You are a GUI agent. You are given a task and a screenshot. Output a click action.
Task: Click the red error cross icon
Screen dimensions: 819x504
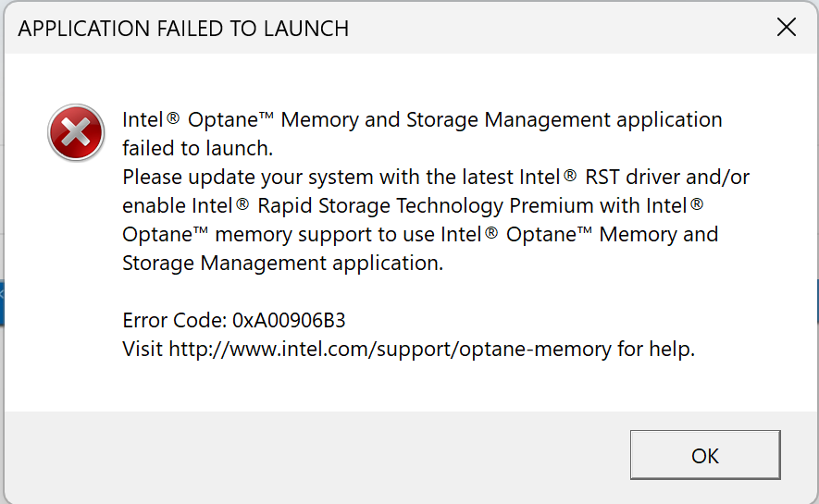(x=76, y=132)
